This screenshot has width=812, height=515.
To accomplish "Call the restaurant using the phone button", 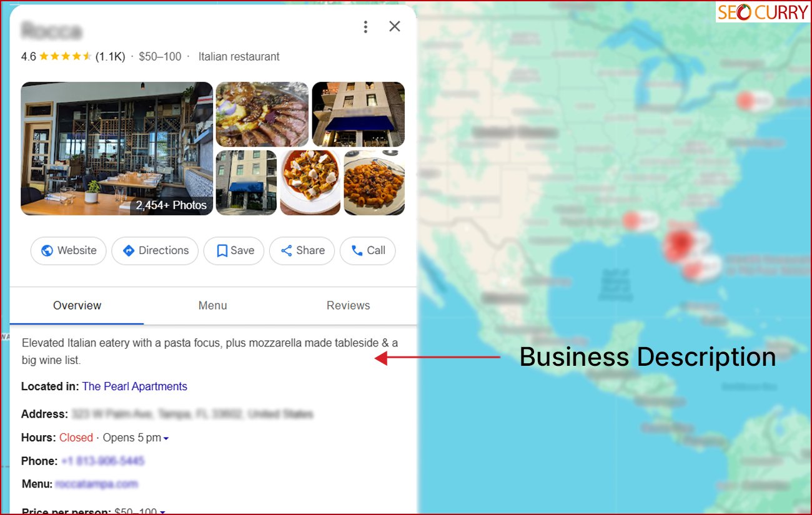I will click(x=368, y=250).
